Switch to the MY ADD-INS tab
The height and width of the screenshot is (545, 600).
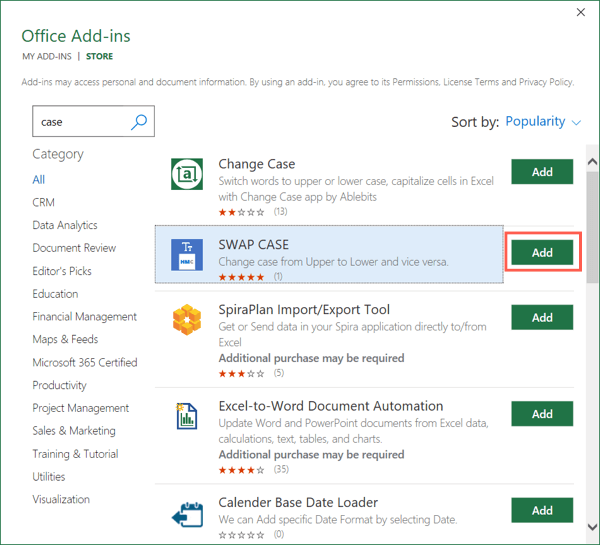coord(46,57)
